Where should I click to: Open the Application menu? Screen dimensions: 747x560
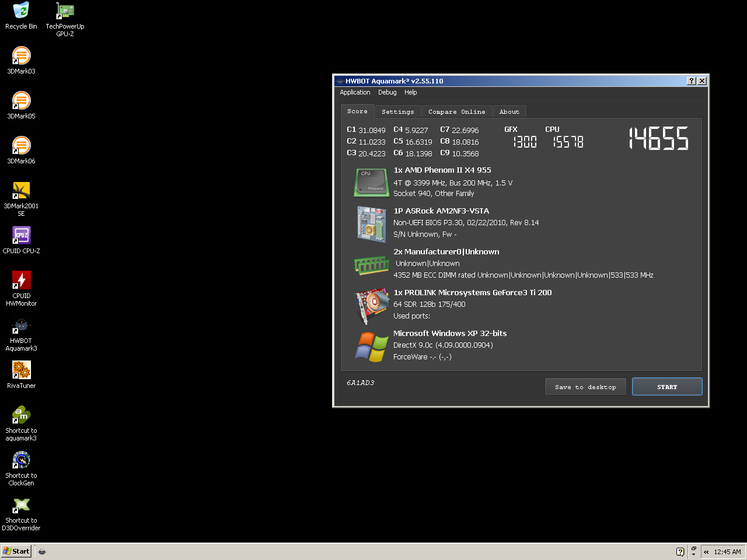[355, 92]
